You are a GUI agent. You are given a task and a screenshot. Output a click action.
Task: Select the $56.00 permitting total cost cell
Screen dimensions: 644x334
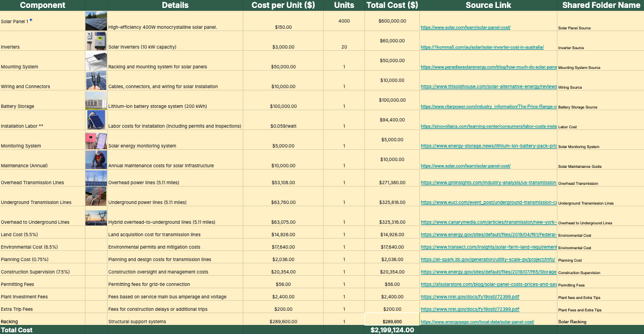pos(392,283)
